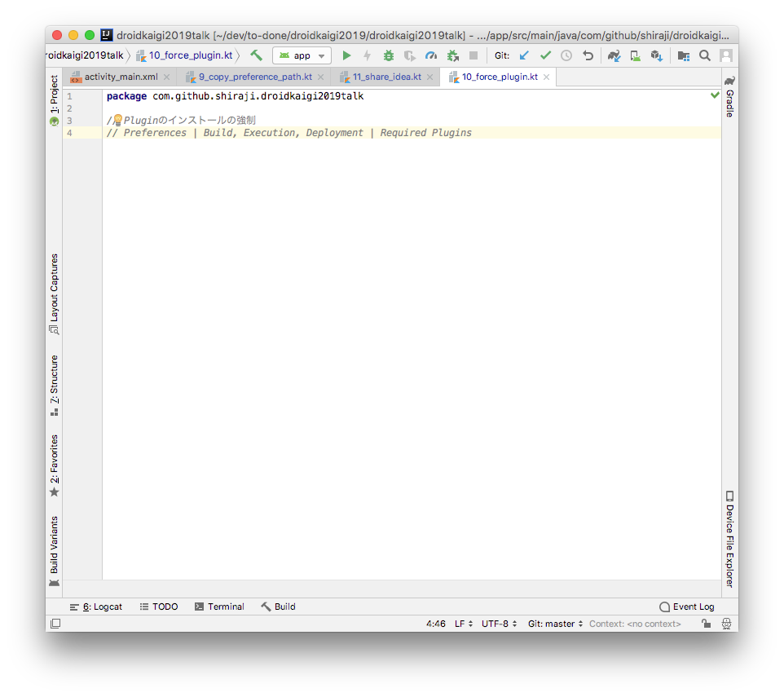
Task: Open the Build Variants tool window
Action: click(54, 551)
